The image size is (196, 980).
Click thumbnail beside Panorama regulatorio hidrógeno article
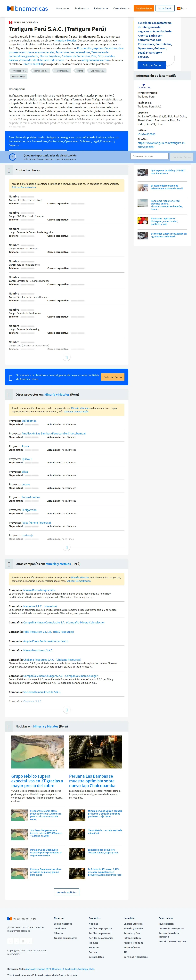coord(143,221)
